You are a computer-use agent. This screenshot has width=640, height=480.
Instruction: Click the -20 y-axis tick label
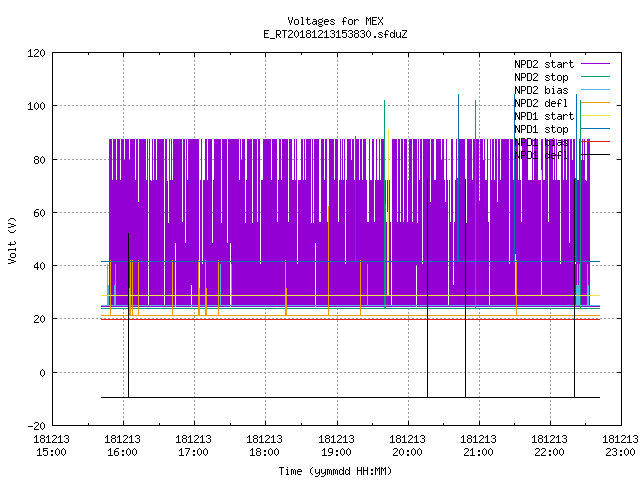(x=36, y=426)
